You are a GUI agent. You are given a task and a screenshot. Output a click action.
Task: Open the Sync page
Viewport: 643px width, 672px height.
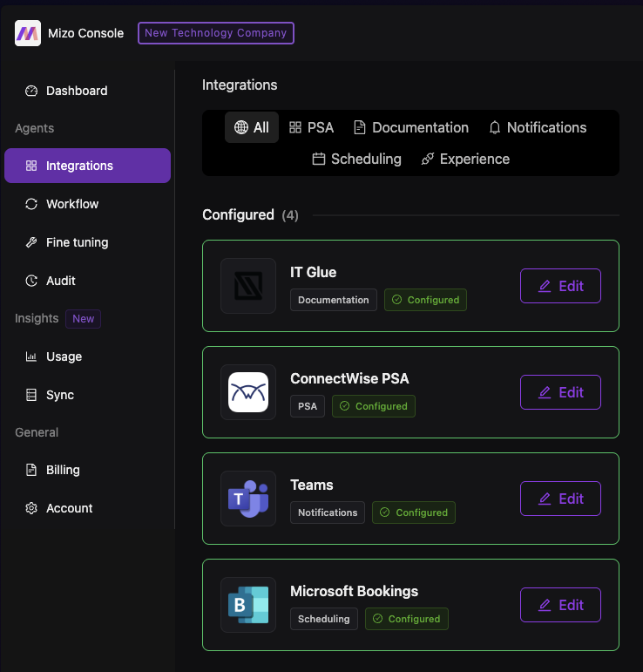[x=60, y=395]
